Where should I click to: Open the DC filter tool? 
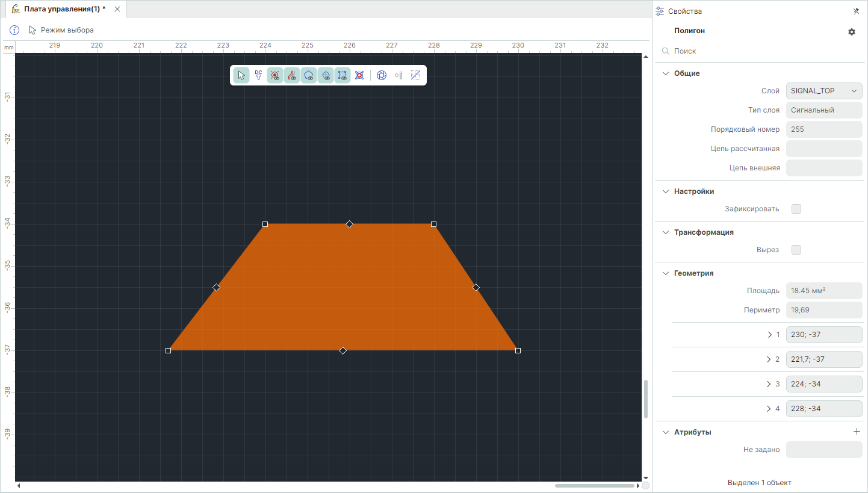258,75
